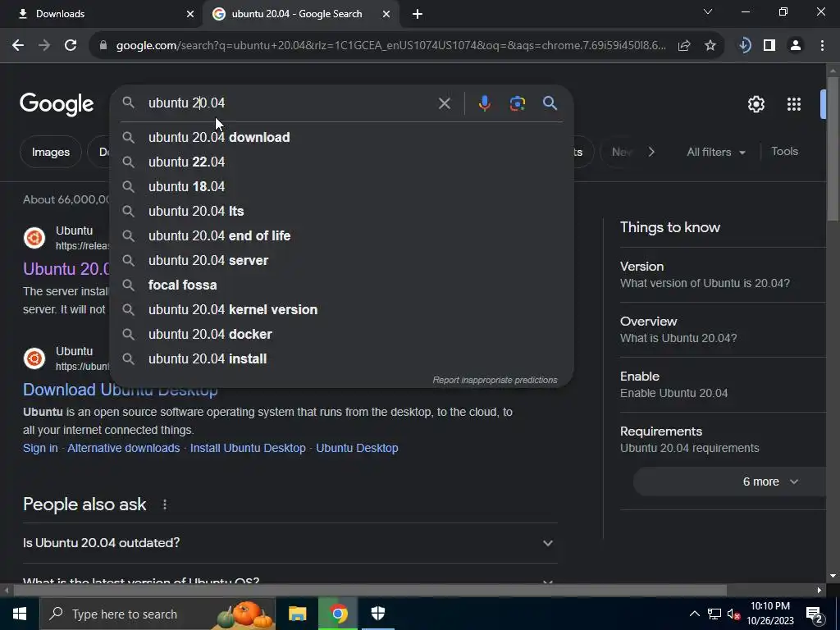Open All filters dropdown
This screenshot has height=630, width=840.
click(x=716, y=152)
